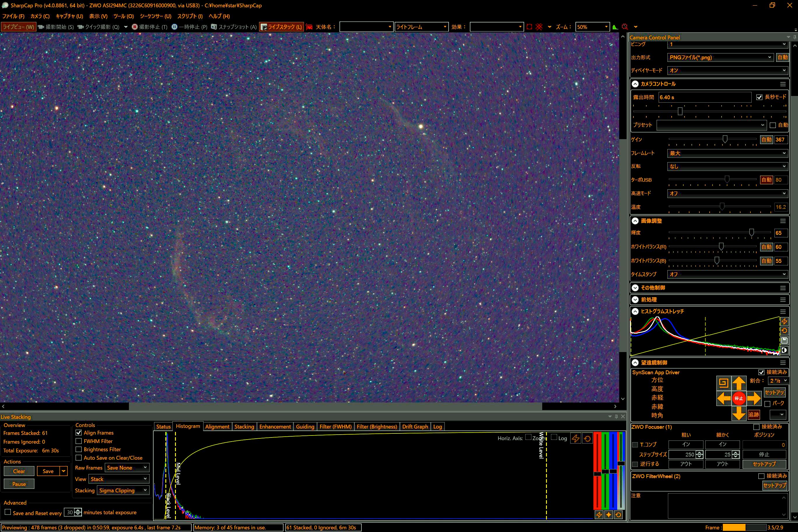Open the ツール (O) menu
The width and height of the screenshot is (798, 532).
123,16
